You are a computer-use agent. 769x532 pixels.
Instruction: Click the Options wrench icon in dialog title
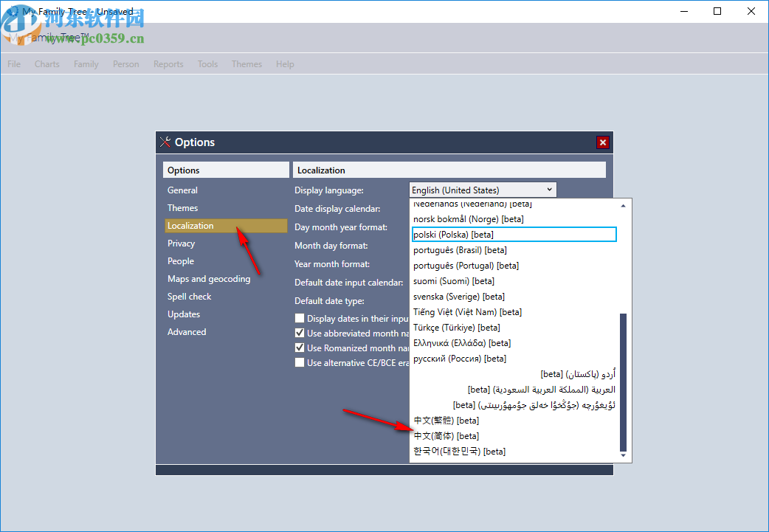pos(165,142)
